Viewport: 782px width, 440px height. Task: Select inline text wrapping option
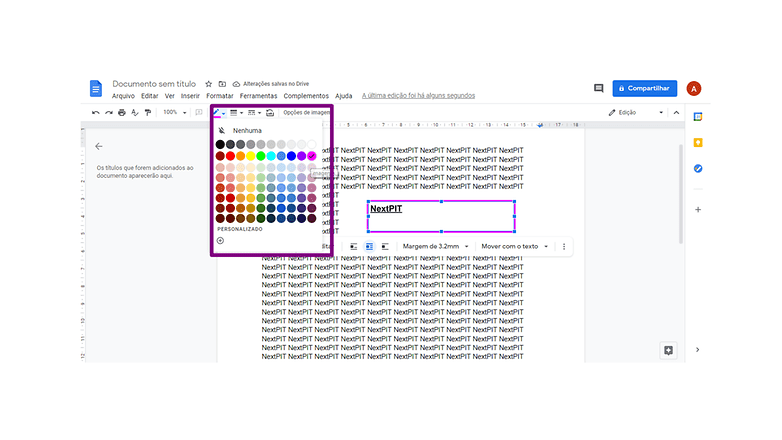[354, 246]
